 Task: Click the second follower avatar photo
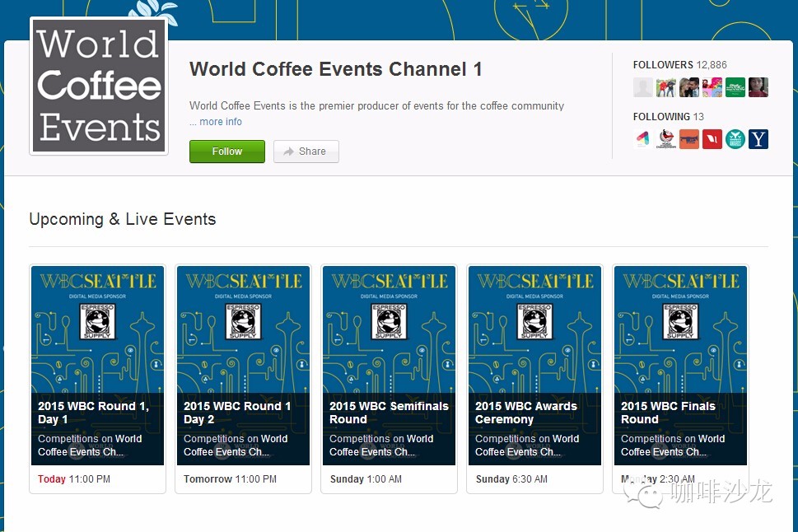[665, 87]
